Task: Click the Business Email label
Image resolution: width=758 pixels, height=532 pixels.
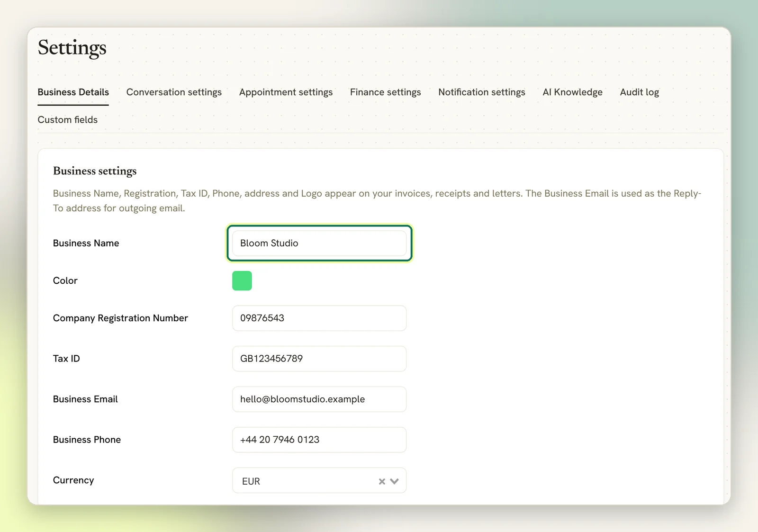Action: tap(85, 399)
